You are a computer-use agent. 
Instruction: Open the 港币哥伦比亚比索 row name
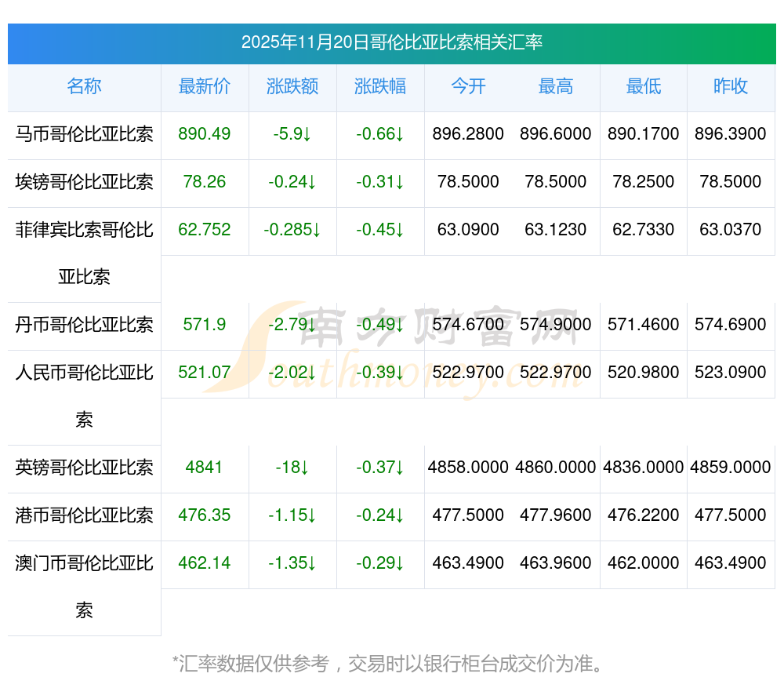coord(84,515)
